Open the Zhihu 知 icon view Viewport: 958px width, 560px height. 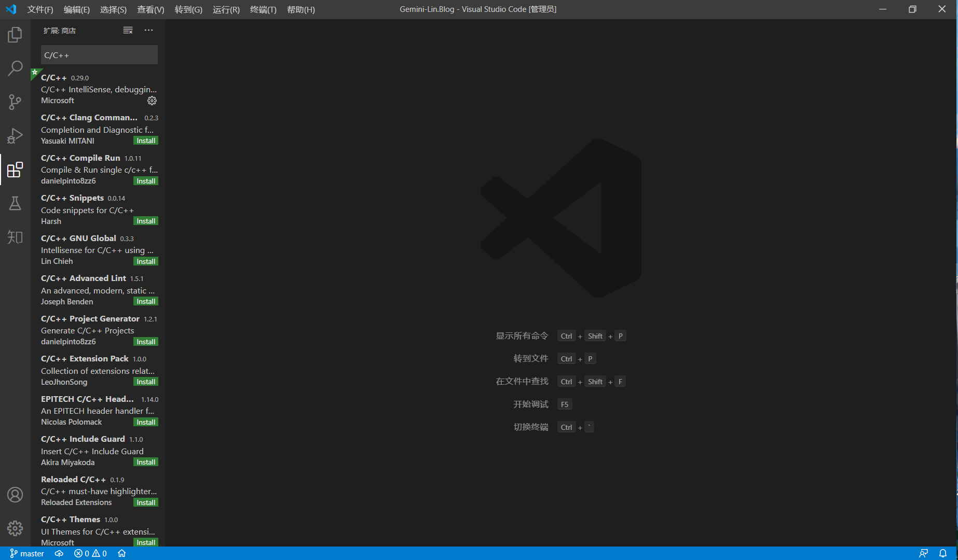point(15,237)
